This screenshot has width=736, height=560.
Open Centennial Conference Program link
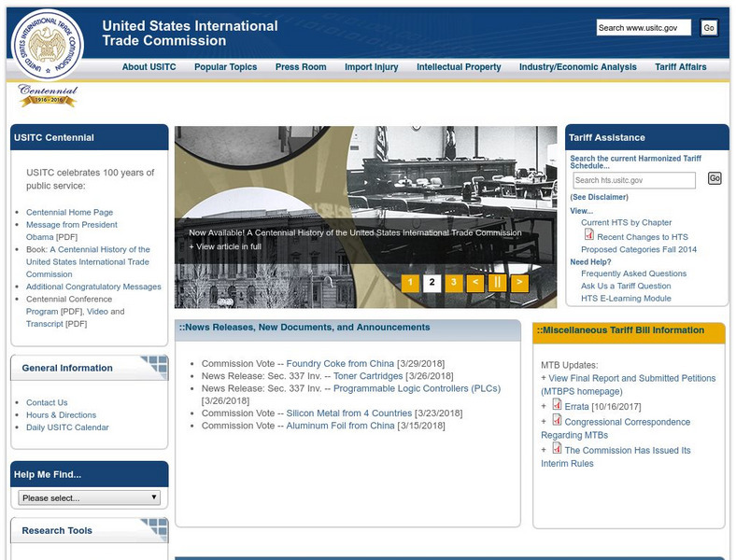(x=42, y=312)
